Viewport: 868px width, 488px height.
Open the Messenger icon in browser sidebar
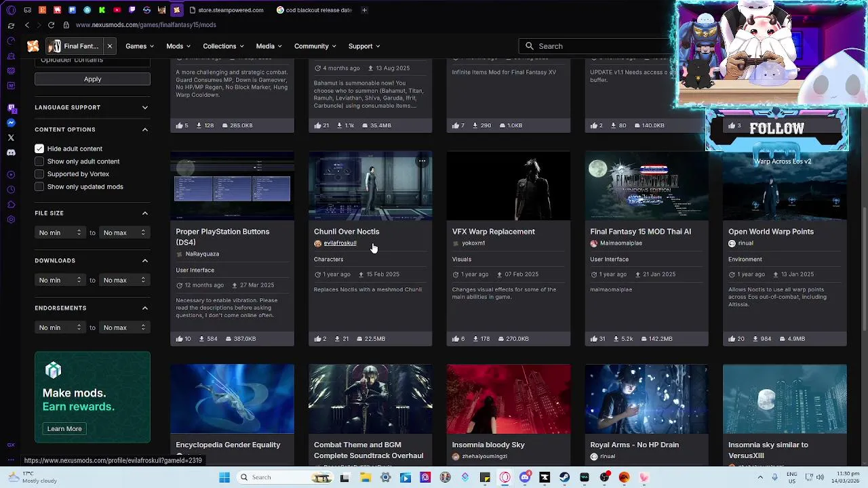tap(11, 123)
